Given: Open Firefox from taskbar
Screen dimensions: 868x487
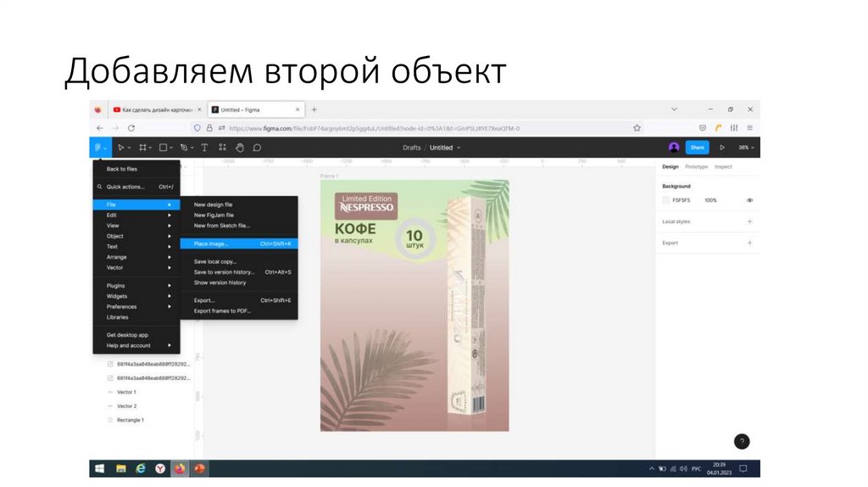Looking at the screenshot, I should tap(180, 468).
